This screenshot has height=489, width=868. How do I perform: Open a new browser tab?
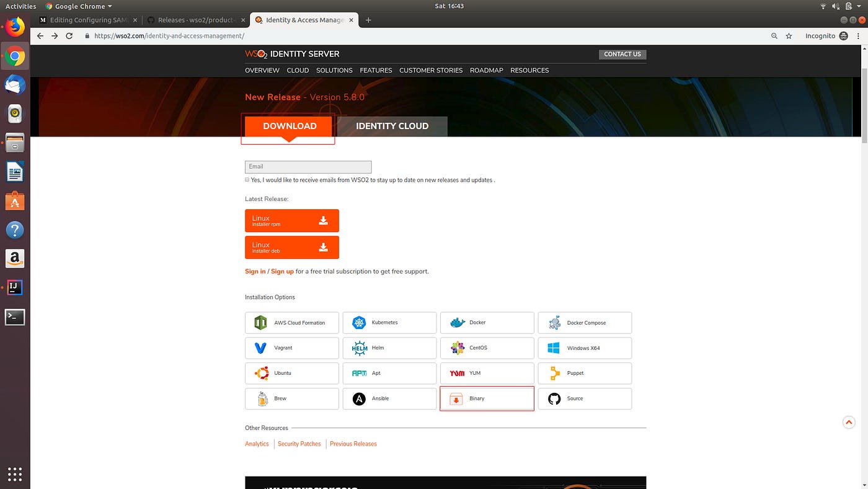point(368,20)
